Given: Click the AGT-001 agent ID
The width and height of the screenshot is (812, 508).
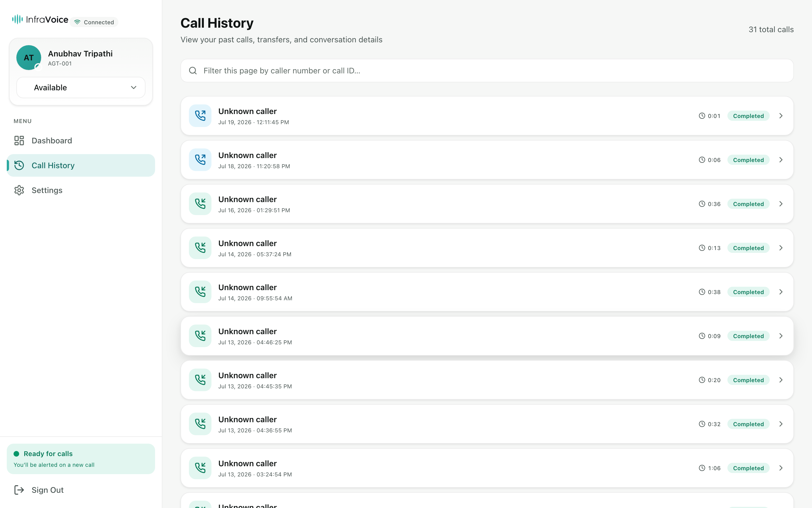Looking at the screenshot, I should pos(60,63).
